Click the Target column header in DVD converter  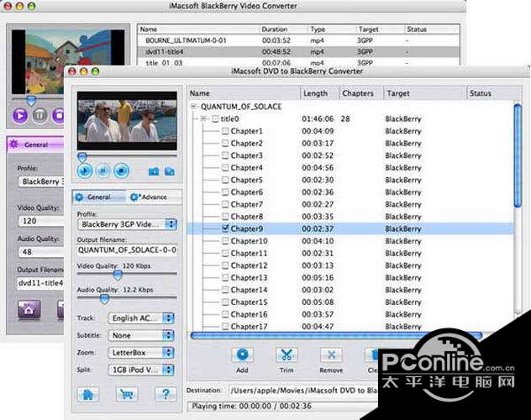pyautogui.click(x=425, y=93)
